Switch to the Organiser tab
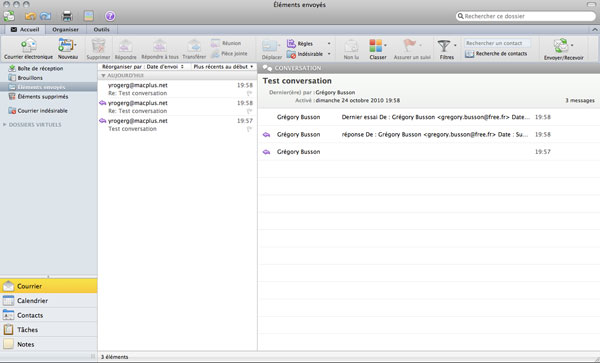 click(x=65, y=29)
